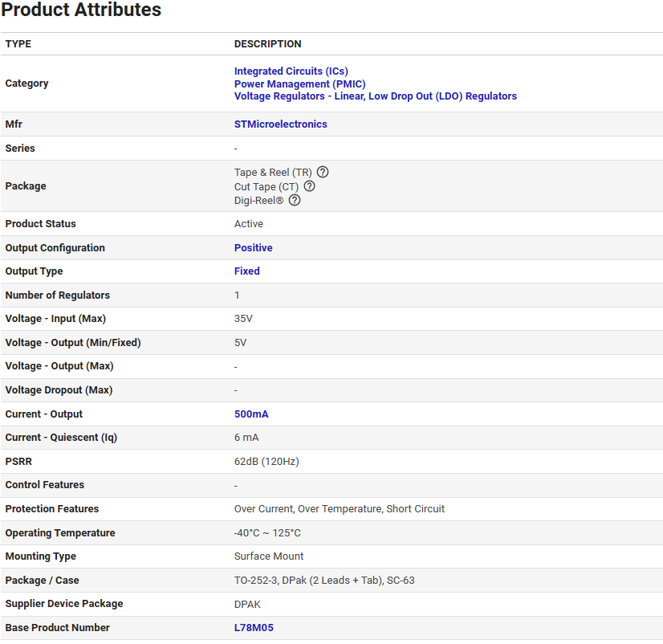This screenshot has width=663, height=644.
Task: Open the Digi-Reel® help icon
Action: tap(295, 201)
